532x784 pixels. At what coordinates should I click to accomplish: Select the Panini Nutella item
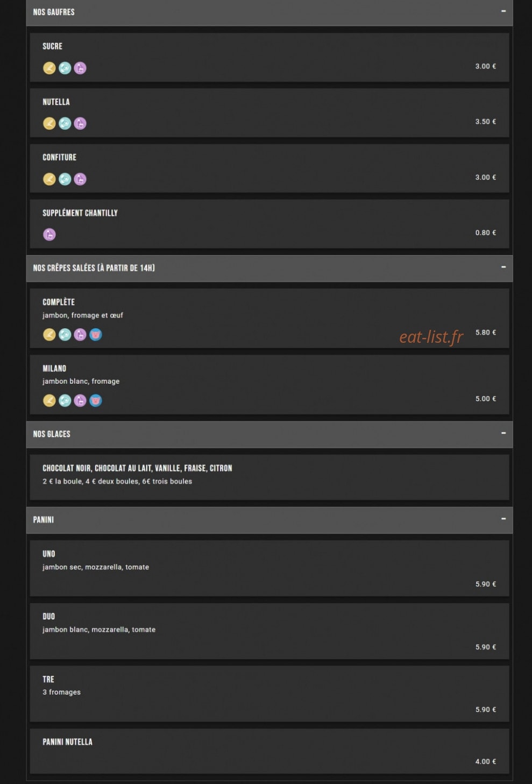(x=269, y=751)
